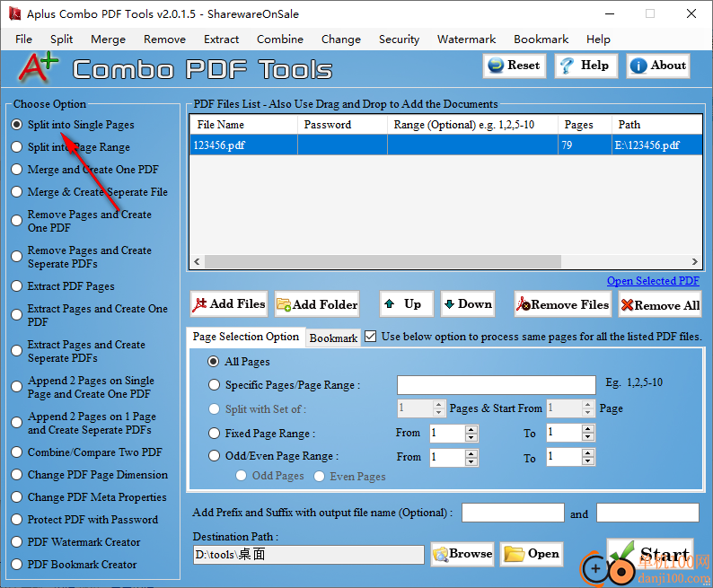Increase Fixed Page Range From value
The height and width of the screenshot is (588, 713).
471,429
